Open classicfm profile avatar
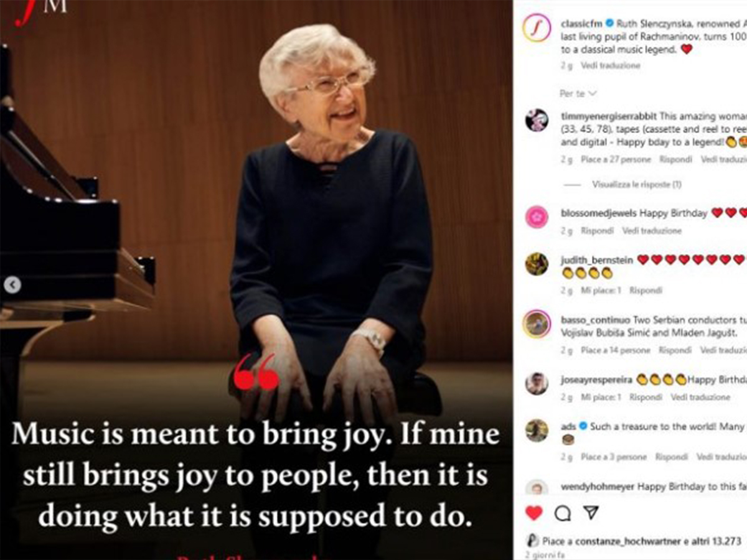Screen dimensions: 747x560 tap(537, 28)
